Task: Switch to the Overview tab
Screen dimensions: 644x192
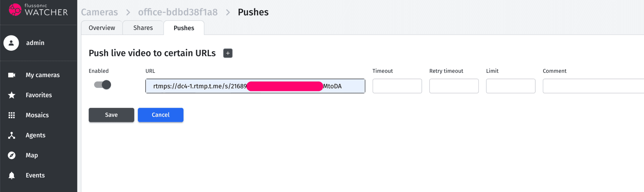Action: [102, 28]
